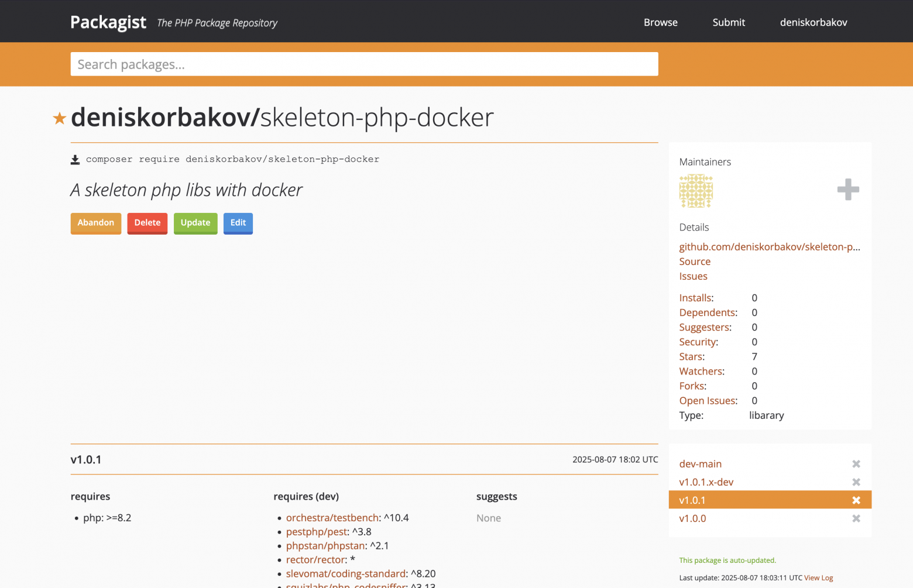Viewport: 913px width, 588px height.
Task: Click the 2025-08-07 18:02 UTC release date
Action: tap(615, 459)
